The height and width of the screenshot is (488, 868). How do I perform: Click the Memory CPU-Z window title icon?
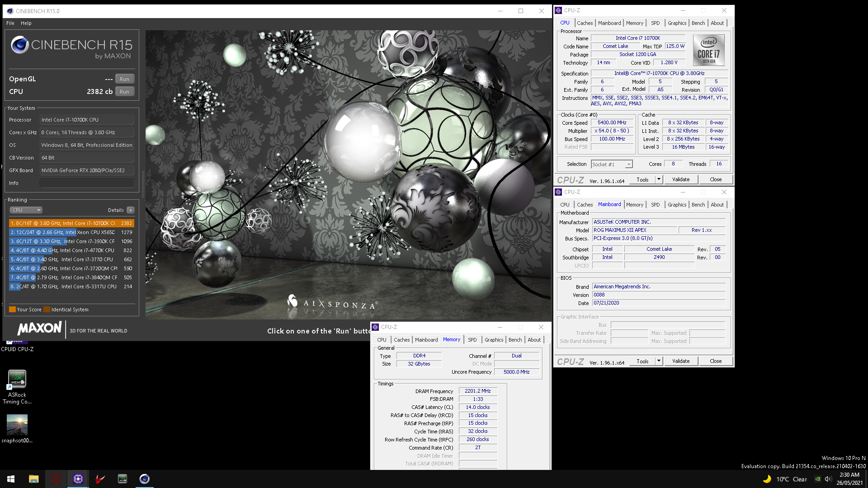click(375, 327)
